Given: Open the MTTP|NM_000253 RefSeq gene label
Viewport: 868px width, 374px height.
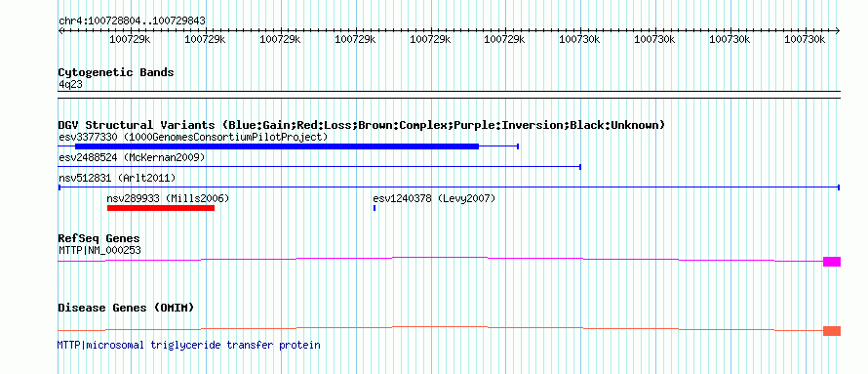Looking at the screenshot, I should click(99, 250).
